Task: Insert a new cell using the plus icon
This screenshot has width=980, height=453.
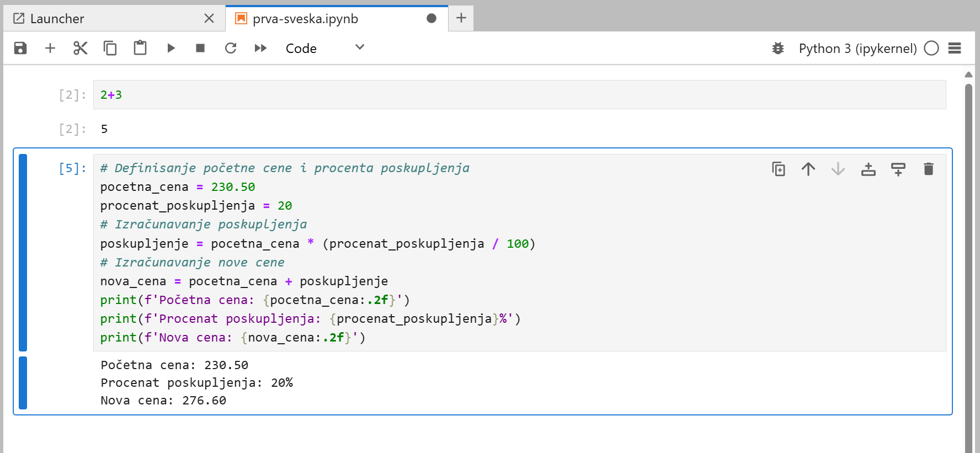Action: coord(50,48)
